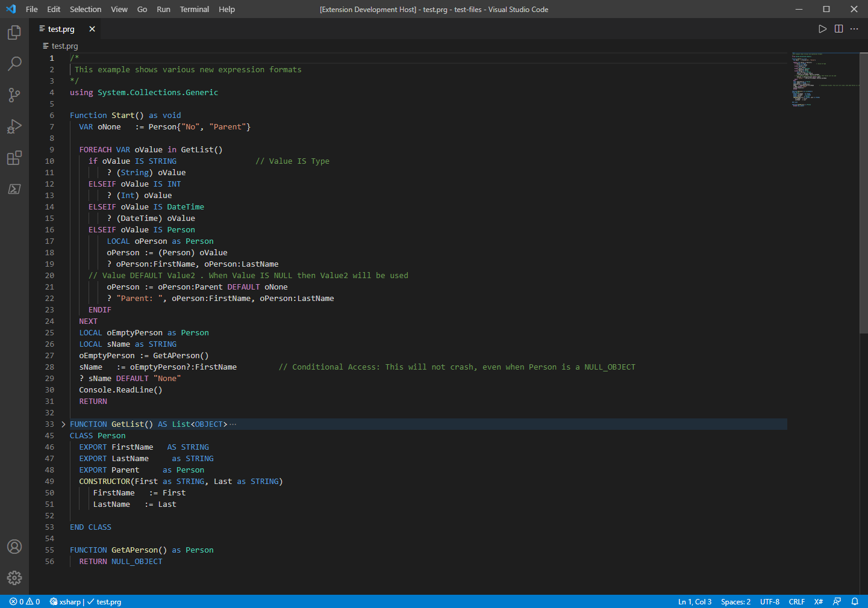868x608 pixels.
Task: Open the Run menu
Action: tap(163, 9)
